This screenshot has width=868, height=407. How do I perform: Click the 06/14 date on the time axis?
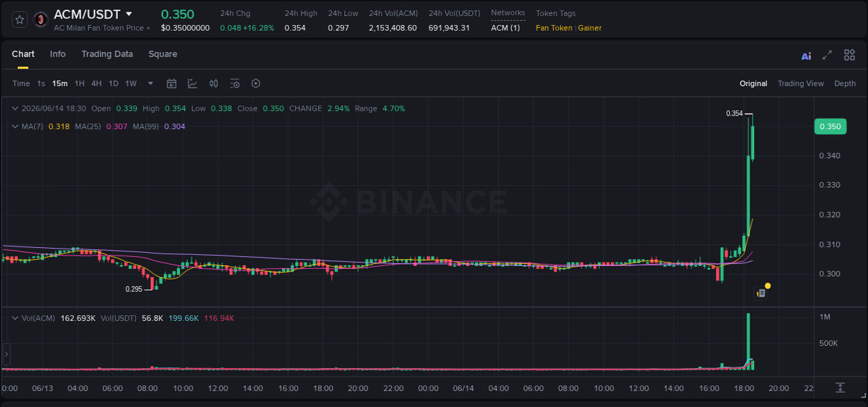point(463,388)
